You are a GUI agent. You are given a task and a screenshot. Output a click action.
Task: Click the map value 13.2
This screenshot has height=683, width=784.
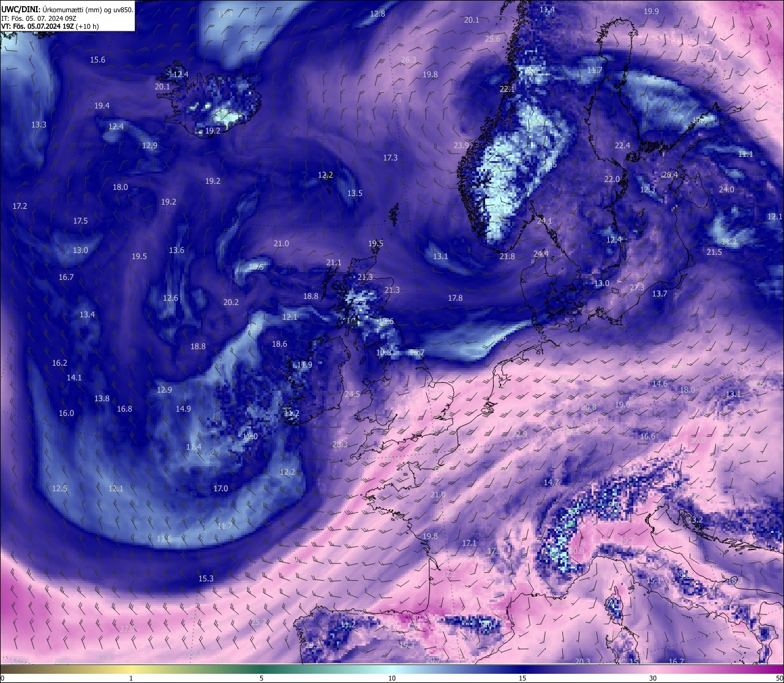695,519
